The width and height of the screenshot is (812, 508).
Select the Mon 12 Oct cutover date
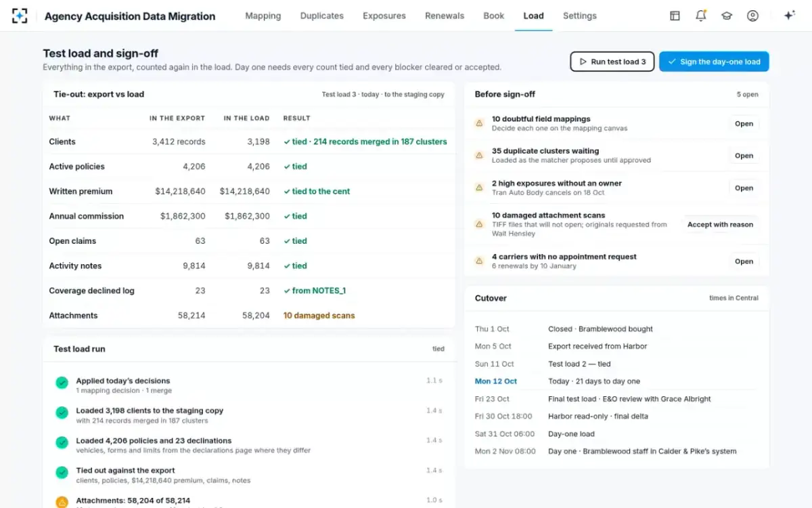click(496, 381)
